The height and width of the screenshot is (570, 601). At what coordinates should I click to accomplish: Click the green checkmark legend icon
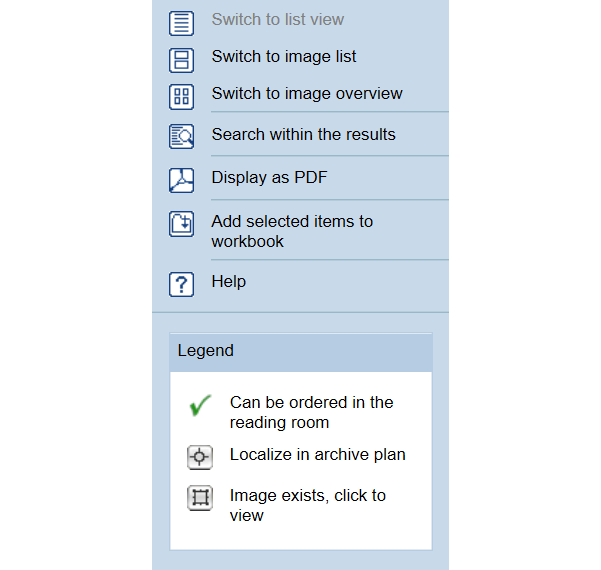pyautogui.click(x=200, y=405)
